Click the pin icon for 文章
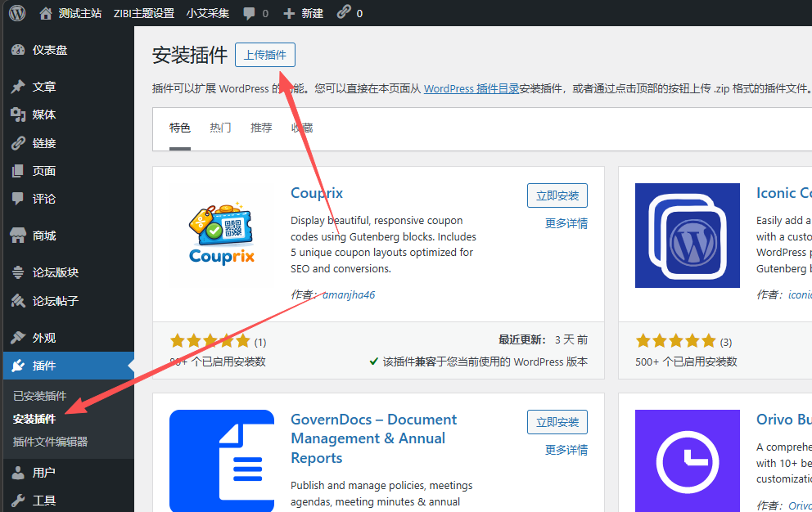 coord(18,87)
